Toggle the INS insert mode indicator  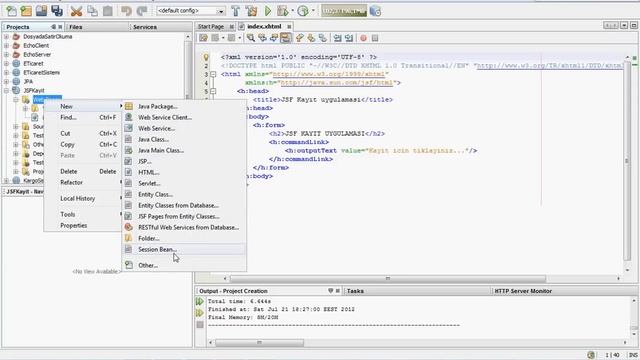(x=633, y=355)
